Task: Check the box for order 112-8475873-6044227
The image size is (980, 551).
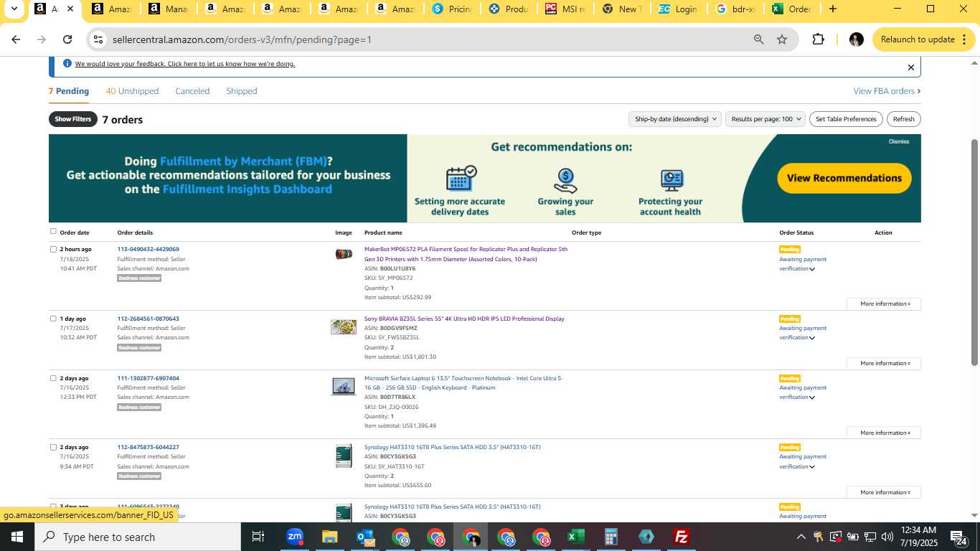Action: pos(53,447)
